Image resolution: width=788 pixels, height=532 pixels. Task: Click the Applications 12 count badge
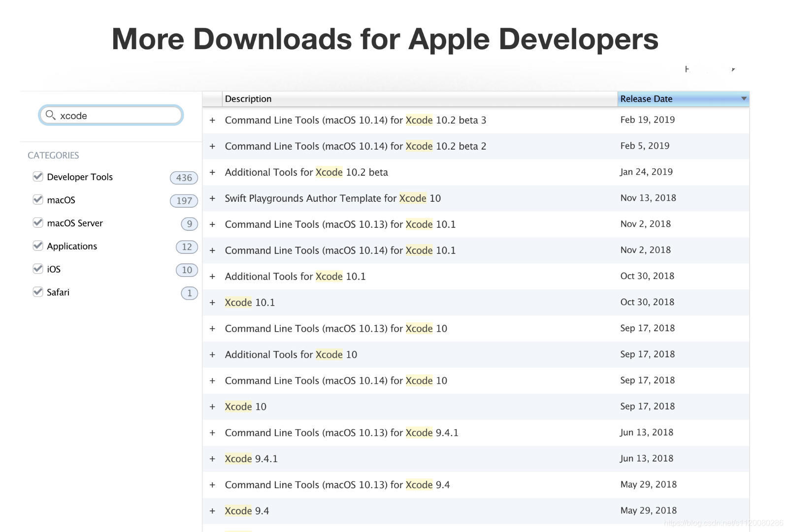coord(187,247)
